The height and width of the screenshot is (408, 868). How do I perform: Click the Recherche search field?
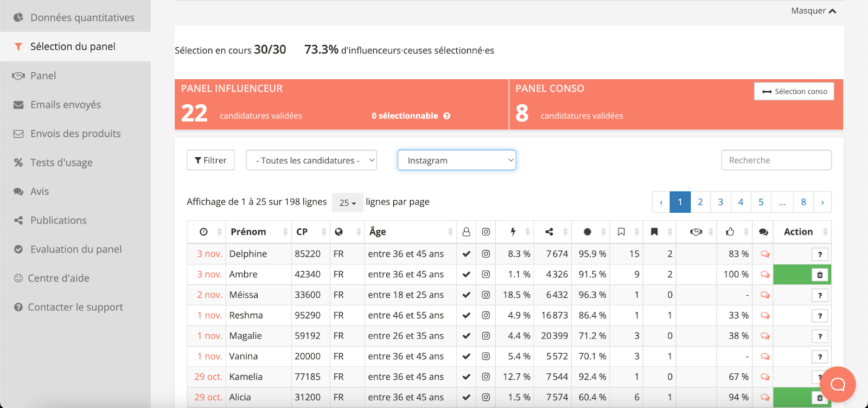(776, 160)
